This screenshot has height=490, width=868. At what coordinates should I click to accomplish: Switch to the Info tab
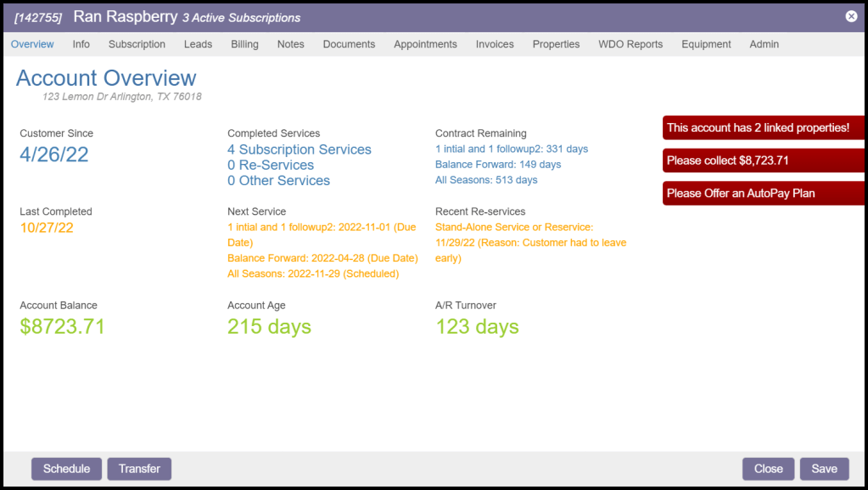point(81,44)
